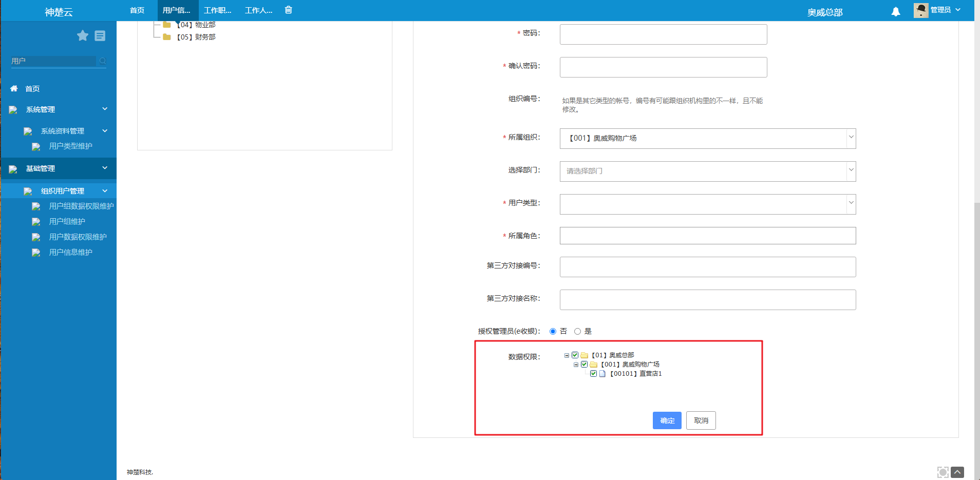The image size is (980, 480).
Task: Click the 第三方对接名称 input field
Action: tap(708, 300)
